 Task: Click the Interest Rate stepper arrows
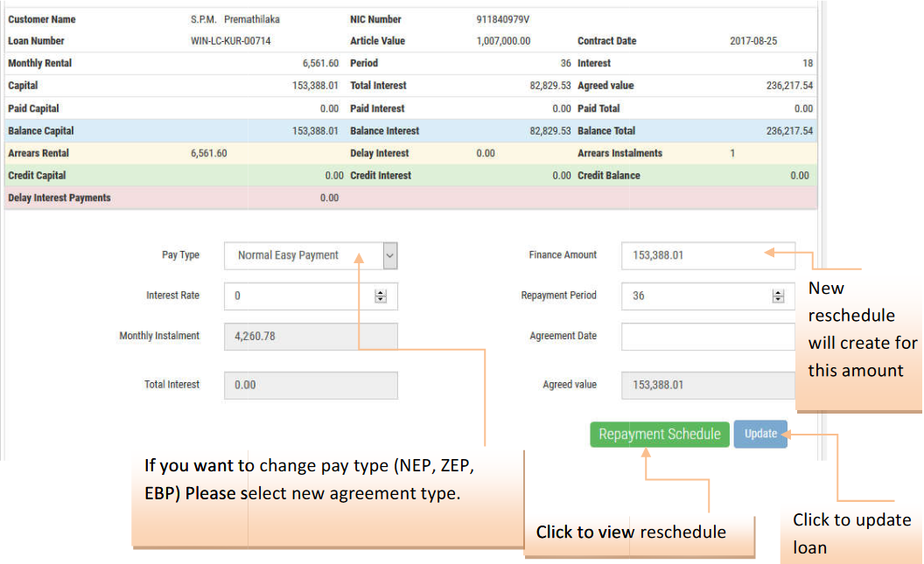(x=381, y=296)
